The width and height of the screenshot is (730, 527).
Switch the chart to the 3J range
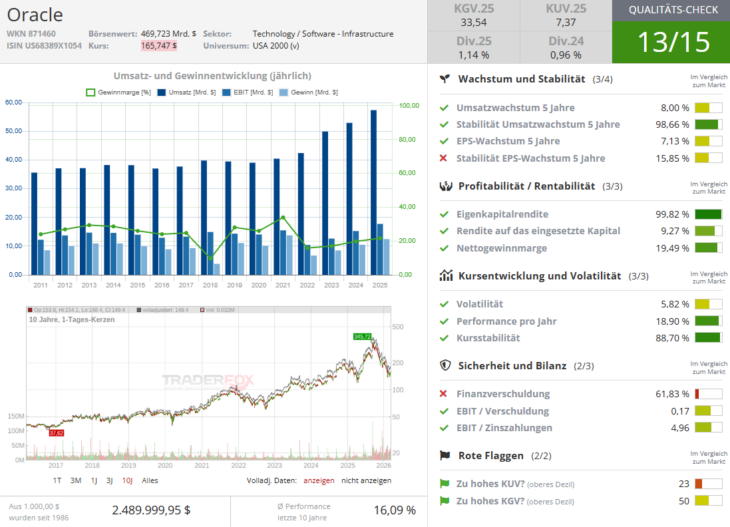tap(108, 480)
